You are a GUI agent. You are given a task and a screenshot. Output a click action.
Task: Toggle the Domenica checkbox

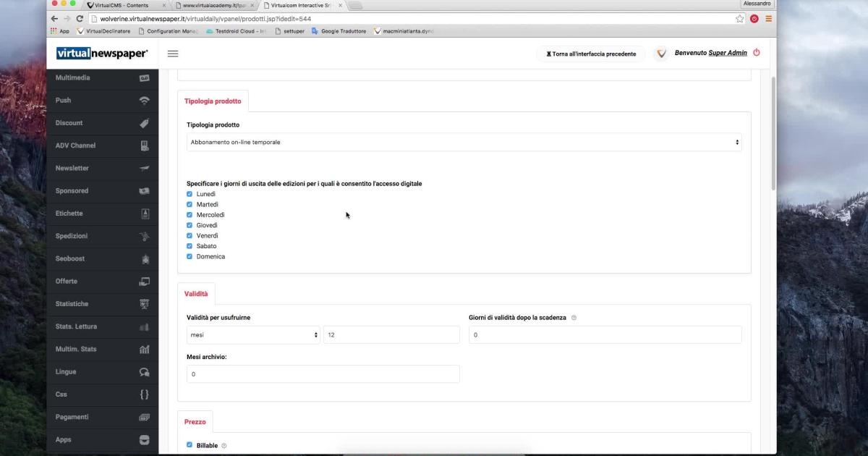(190, 256)
